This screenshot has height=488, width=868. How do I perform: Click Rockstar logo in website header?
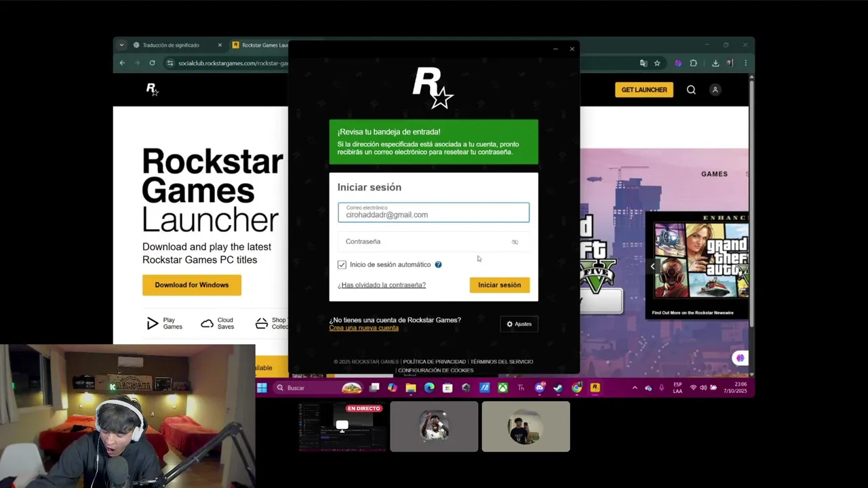click(x=153, y=89)
